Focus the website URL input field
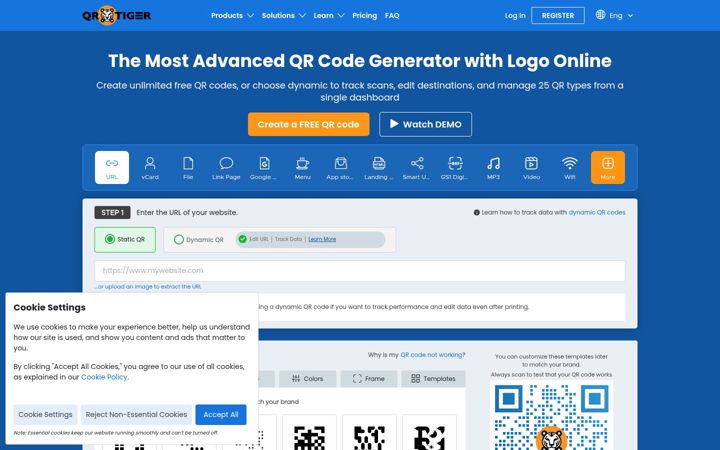Image resolution: width=720 pixels, height=450 pixels. 360,271
